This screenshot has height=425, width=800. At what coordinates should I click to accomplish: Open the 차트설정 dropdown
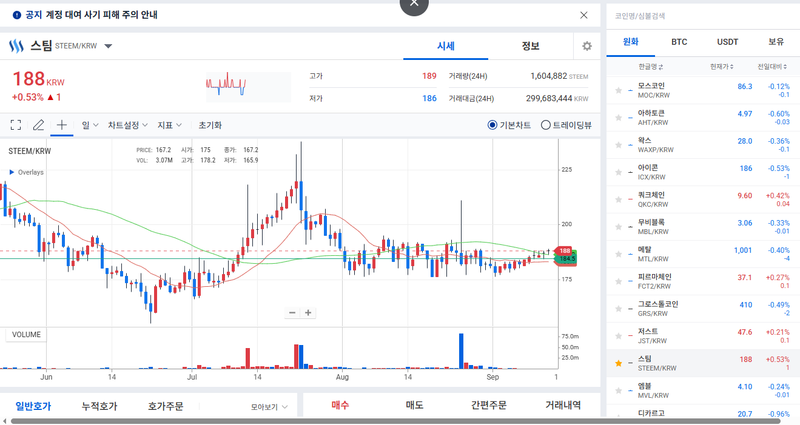128,125
